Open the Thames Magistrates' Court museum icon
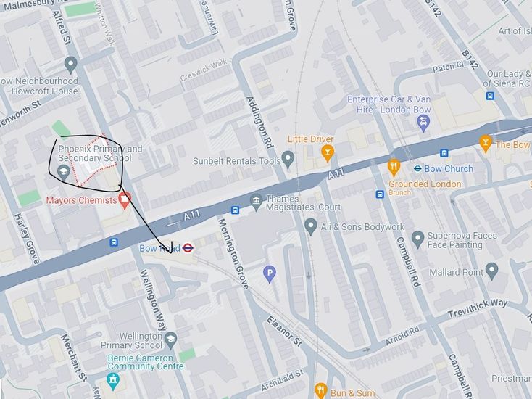The width and height of the screenshot is (532, 399). tap(256, 202)
